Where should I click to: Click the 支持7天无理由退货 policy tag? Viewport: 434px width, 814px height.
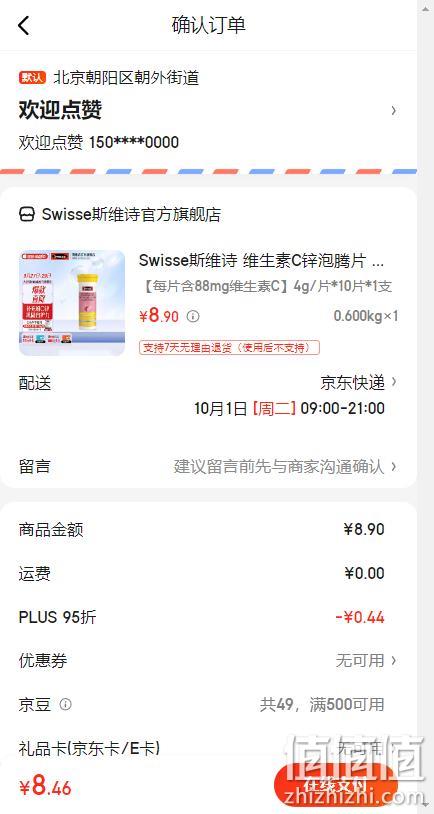click(x=229, y=347)
